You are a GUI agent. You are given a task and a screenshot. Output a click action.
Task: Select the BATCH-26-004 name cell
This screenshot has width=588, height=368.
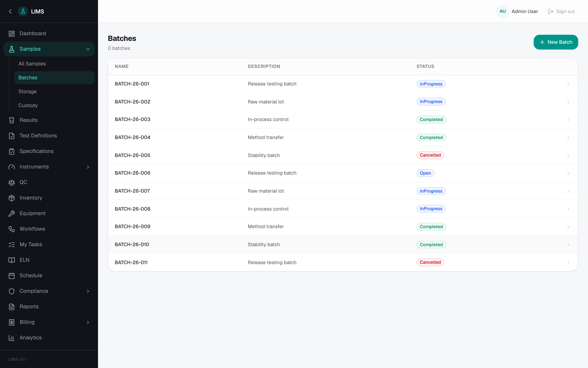pos(133,138)
